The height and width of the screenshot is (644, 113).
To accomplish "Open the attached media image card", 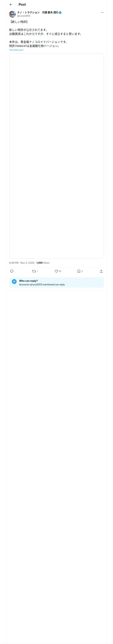I will (x=56, y=155).
